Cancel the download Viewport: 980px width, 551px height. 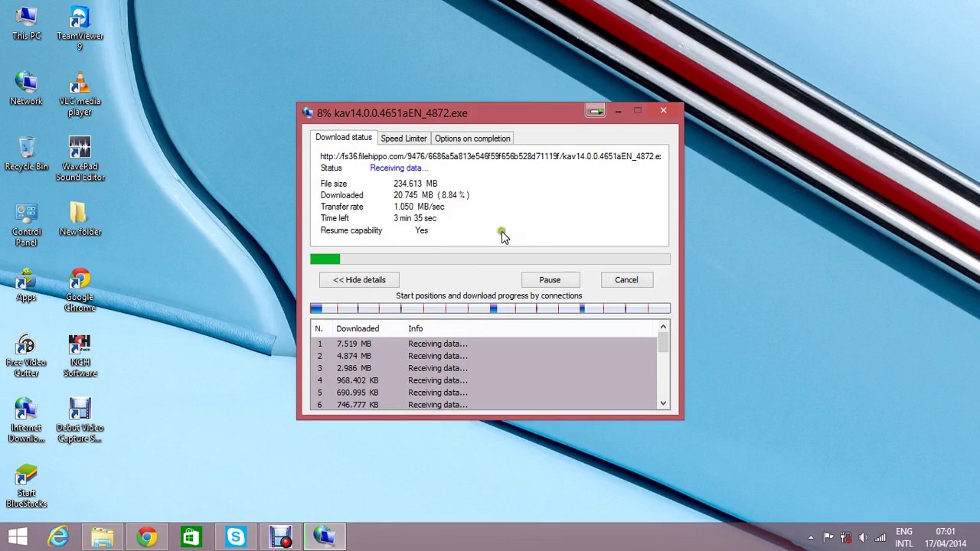pos(626,280)
